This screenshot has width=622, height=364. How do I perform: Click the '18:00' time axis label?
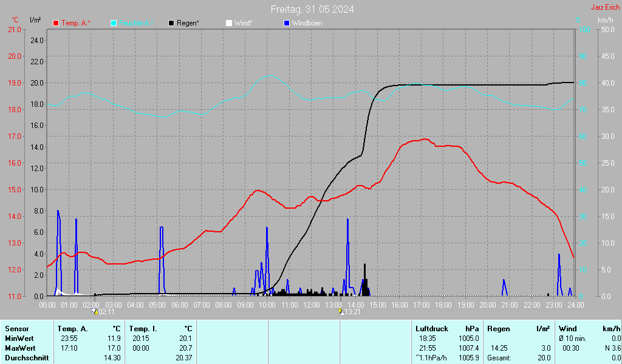coord(443,305)
